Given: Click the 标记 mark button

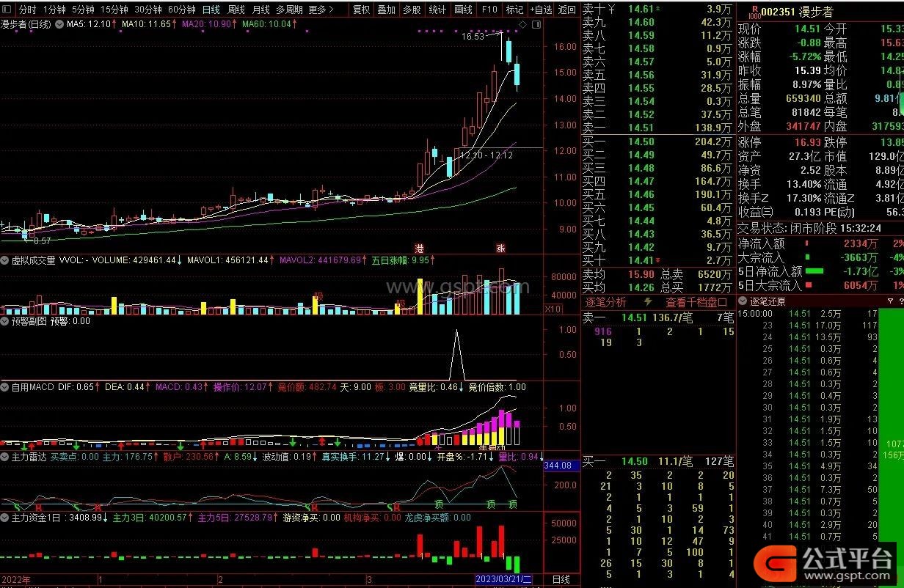Looking at the screenshot, I should click(x=515, y=10).
